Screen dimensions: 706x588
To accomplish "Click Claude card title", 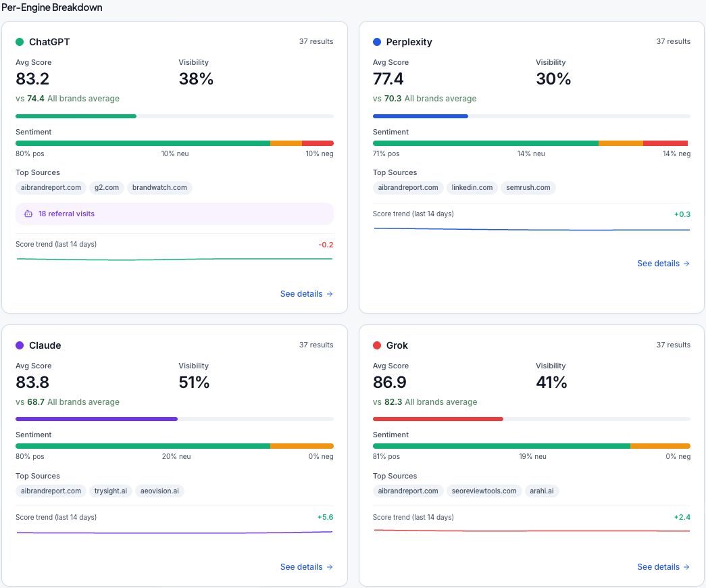I will (x=45, y=345).
